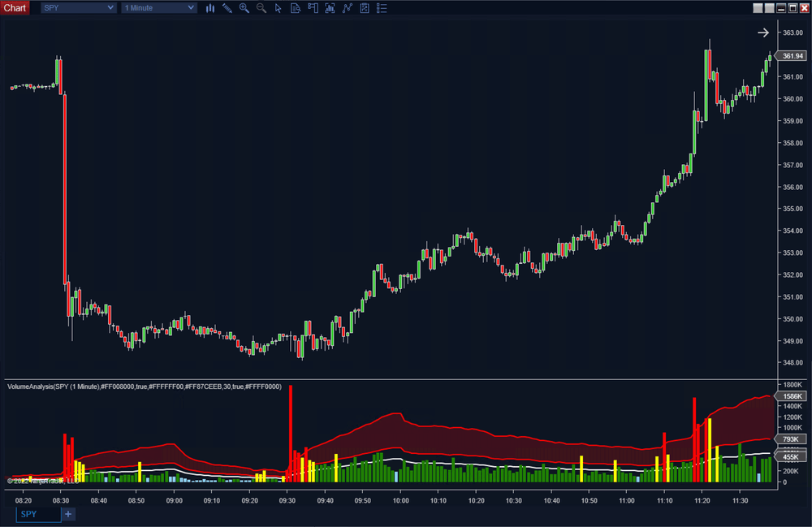Activate the zoom-in magnifier tool
This screenshot has height=527, width=812.
coord(244,8)
